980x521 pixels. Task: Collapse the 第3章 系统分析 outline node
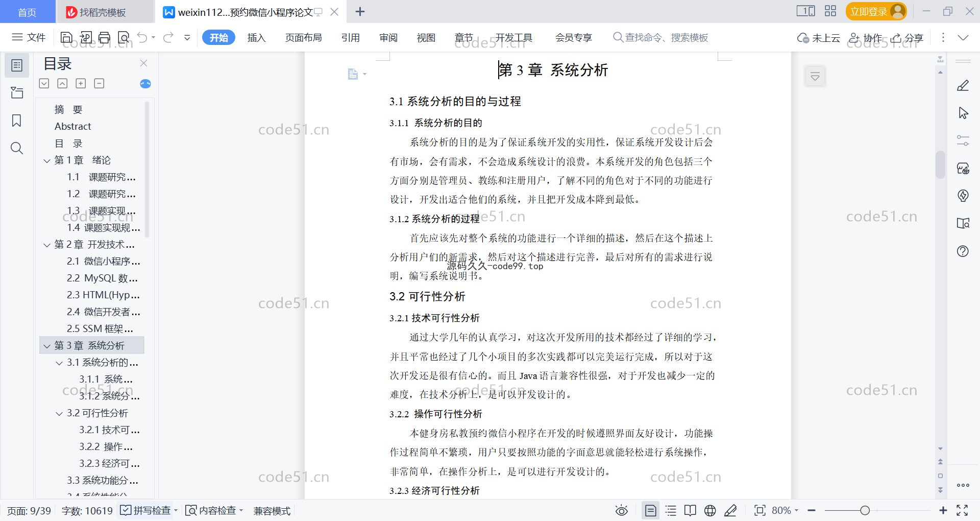[x=47, y=346]
